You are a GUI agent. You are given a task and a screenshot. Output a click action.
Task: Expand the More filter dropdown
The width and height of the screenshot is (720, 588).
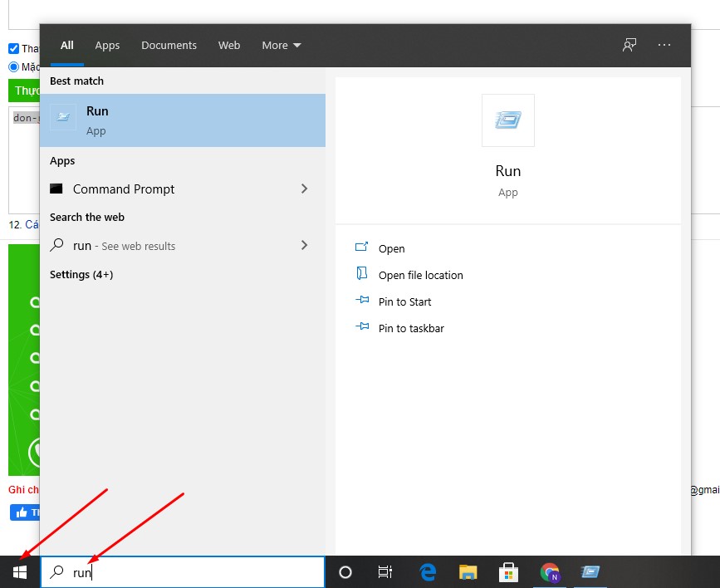pyautogui.click(x=282, y=46)
